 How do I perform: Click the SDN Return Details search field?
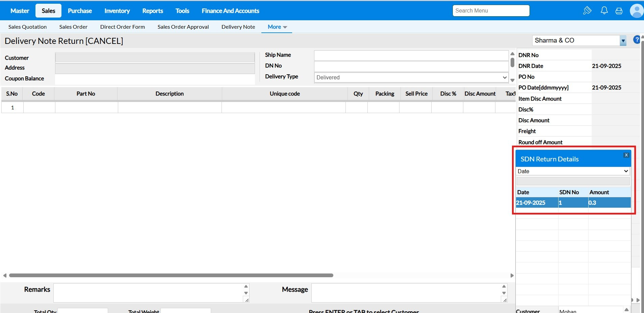tap(573, 181)
